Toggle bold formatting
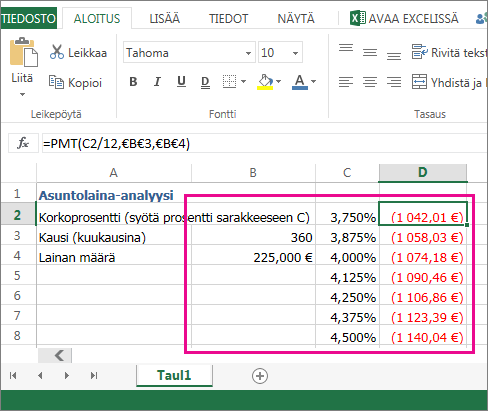The height and width of the screenshot is (411, 488). [x=133, y=81]
